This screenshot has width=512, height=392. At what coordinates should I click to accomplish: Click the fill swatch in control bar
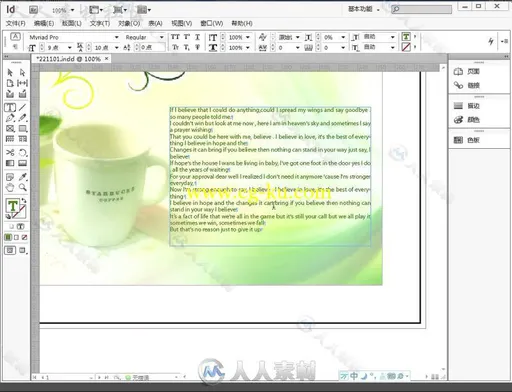click(406, 37)
